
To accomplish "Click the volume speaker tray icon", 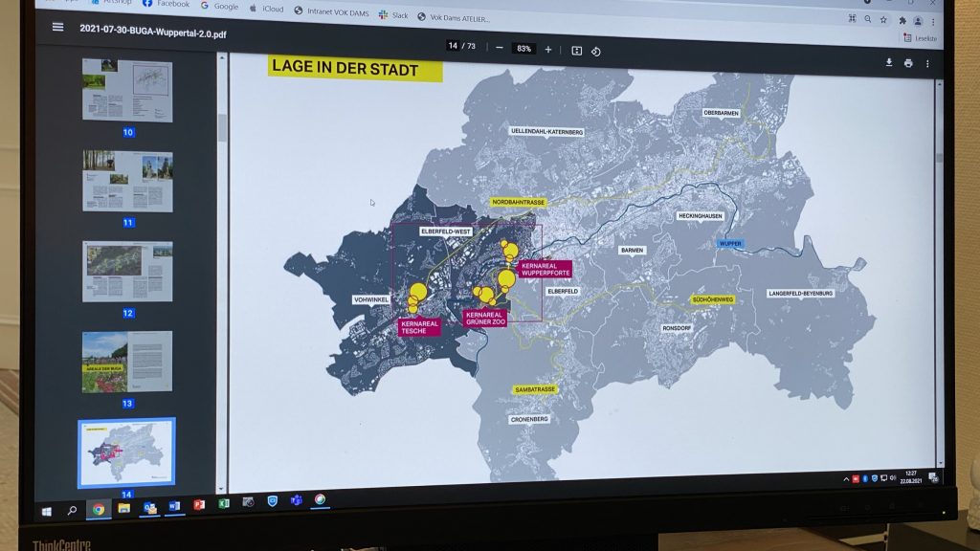I will 893,478.
